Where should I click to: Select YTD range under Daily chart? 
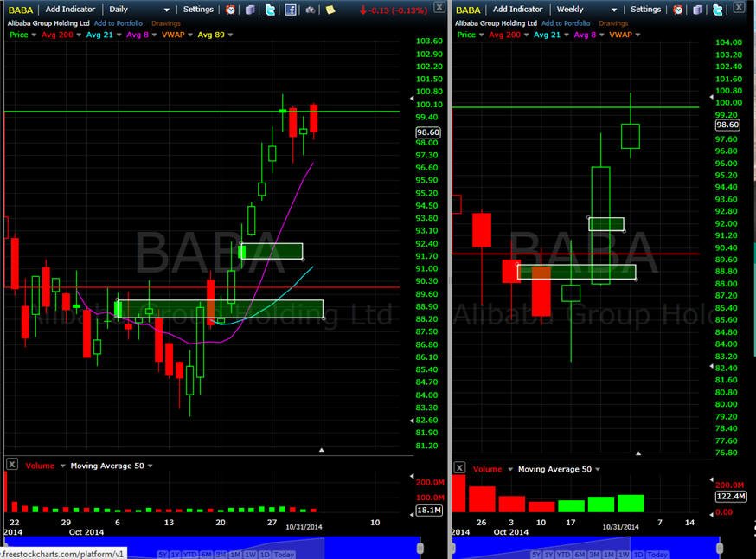click(x=192, y=554)
